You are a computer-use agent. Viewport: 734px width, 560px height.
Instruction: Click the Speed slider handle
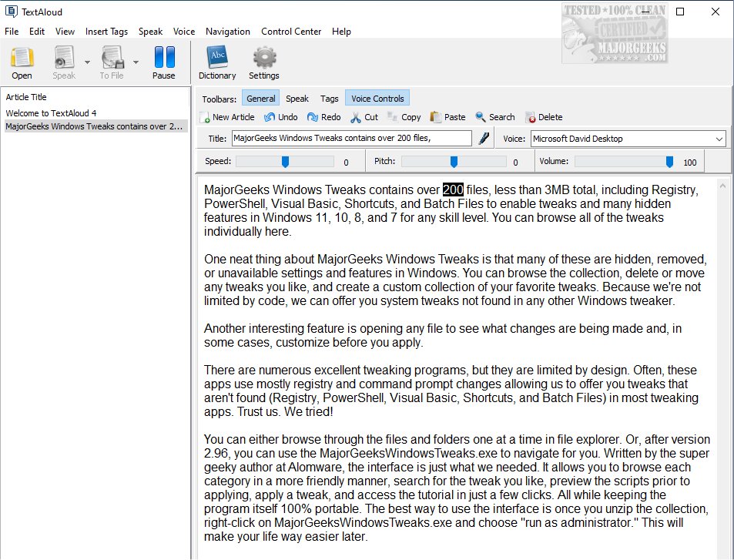285,162
